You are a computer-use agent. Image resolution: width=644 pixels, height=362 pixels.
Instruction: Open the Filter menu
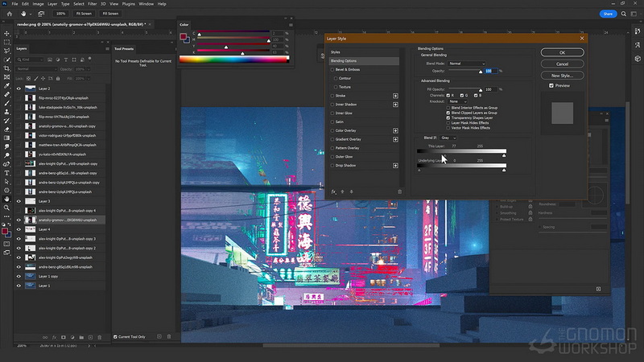click(x=92, y=4)
